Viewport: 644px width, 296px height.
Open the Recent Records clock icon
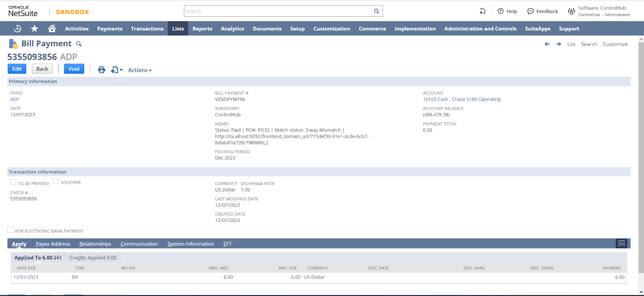17,29
